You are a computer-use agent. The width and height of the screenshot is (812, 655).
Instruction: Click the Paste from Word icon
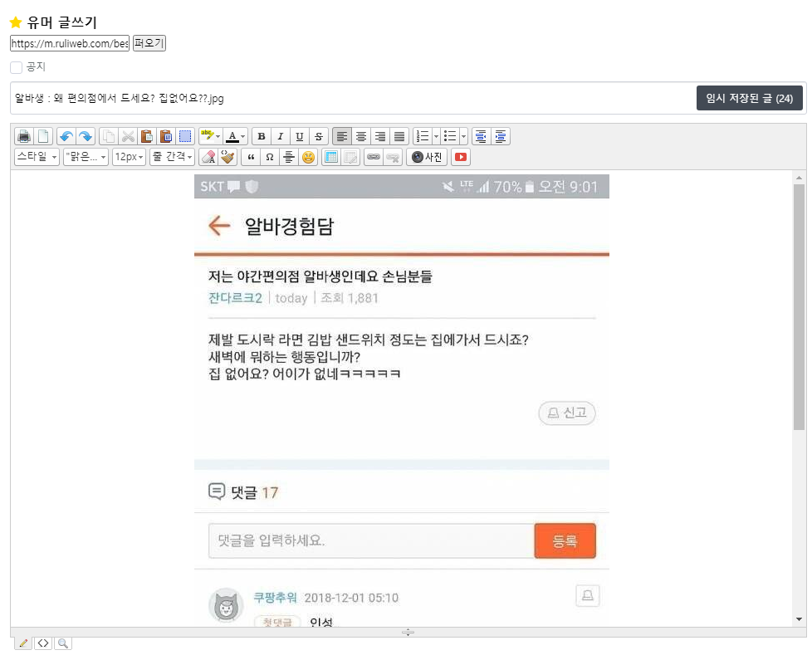tap(165, 136)
